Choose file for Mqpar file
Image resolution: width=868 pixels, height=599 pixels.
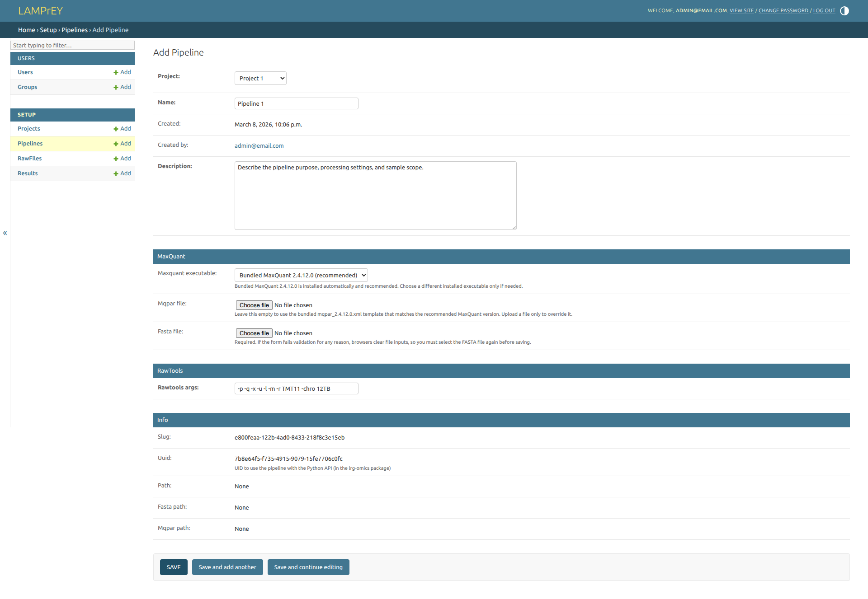tap(254, 305)
